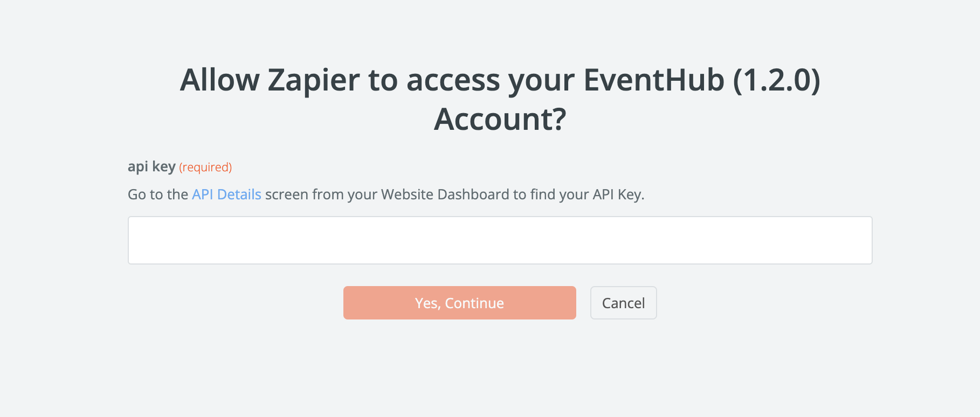Click the "Account?" line of the heading
980x417 pixels.
[x=500, y=119]
